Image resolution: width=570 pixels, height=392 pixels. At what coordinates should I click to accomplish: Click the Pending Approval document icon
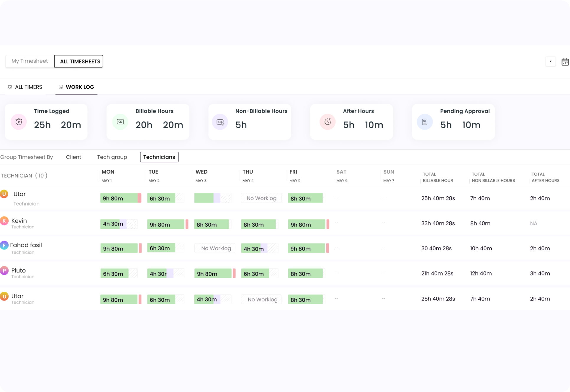click(x=425, y=121)
